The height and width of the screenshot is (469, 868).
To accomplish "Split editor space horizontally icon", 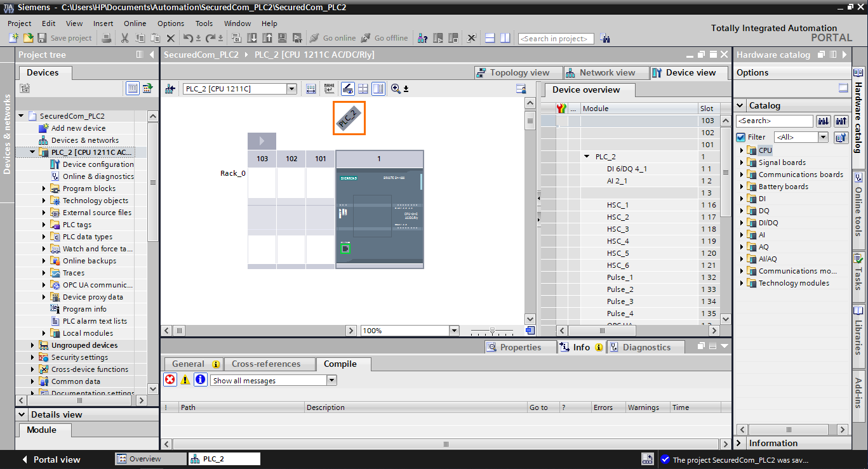I will [x=490, y=38].
